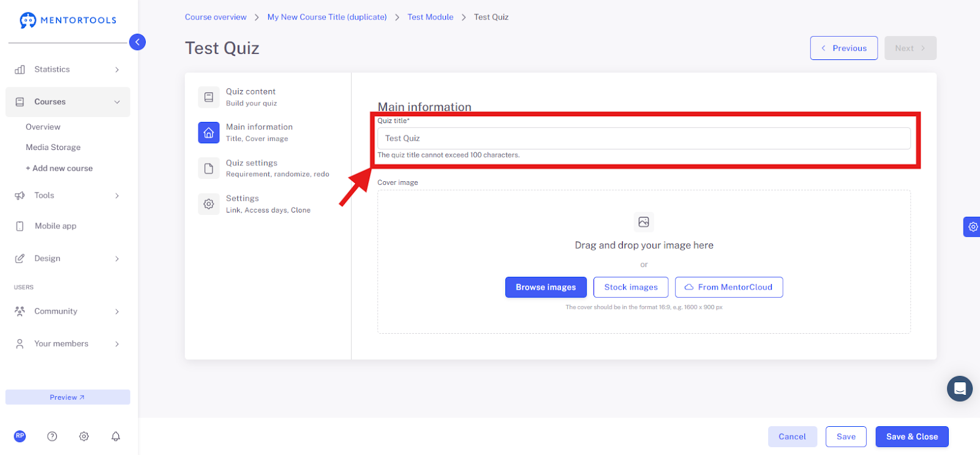The image size is (980, 455).
Task: Click the Next button
Action: 910,48
